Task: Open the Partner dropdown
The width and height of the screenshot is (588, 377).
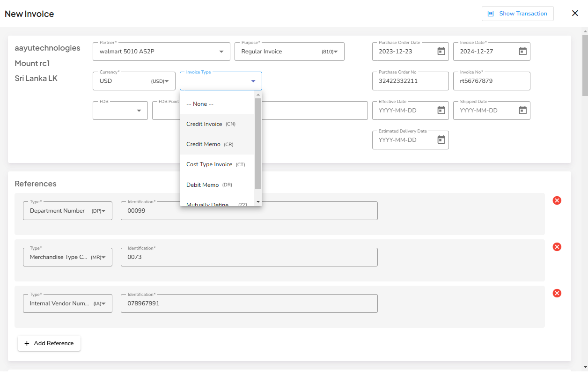Action: coord(221,51)
